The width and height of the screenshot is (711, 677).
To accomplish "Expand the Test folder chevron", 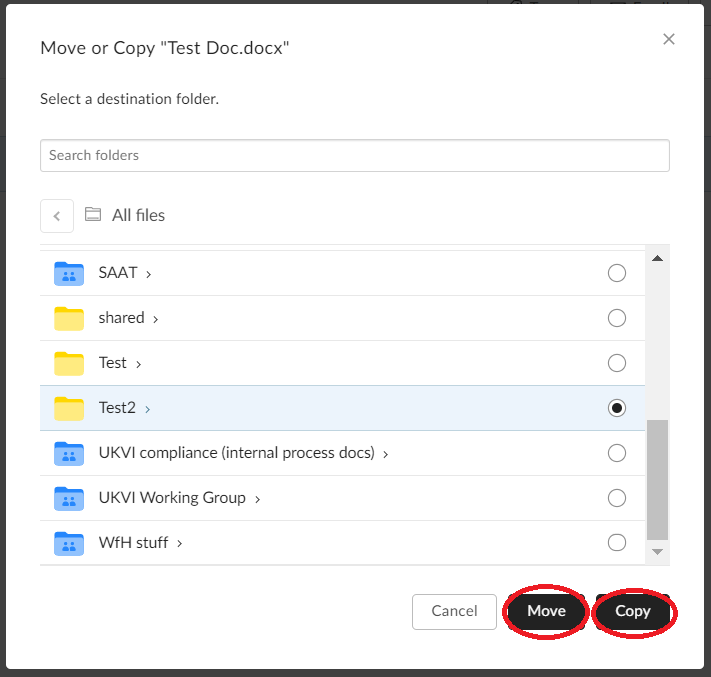I will [138, 364].
